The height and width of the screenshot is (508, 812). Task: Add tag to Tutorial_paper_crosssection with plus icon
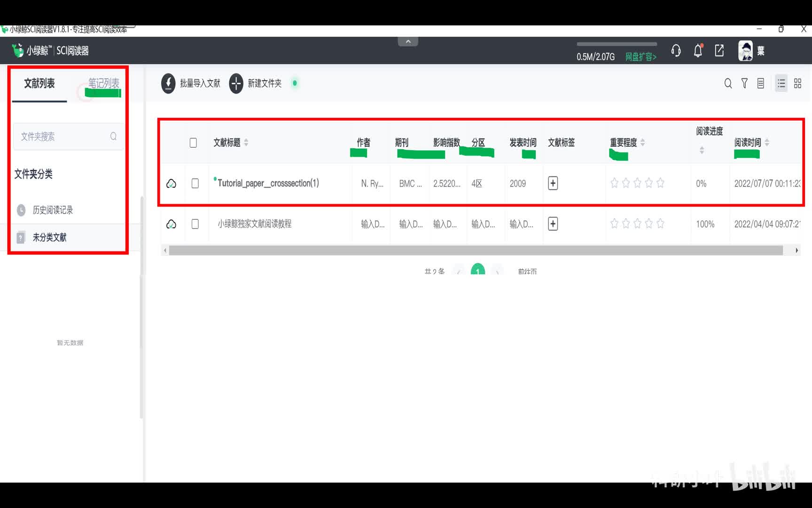point(553,183)
